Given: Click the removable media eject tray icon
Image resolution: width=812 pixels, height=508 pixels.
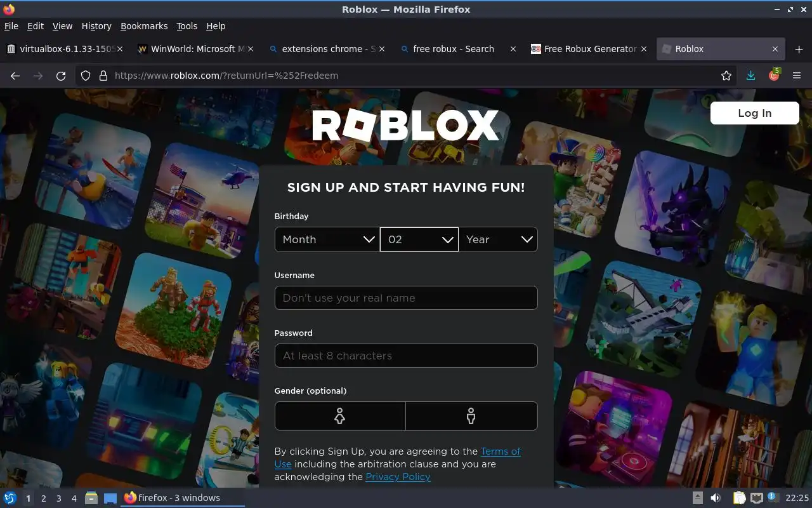Looking at the screenshot, I should pos(697,498).
